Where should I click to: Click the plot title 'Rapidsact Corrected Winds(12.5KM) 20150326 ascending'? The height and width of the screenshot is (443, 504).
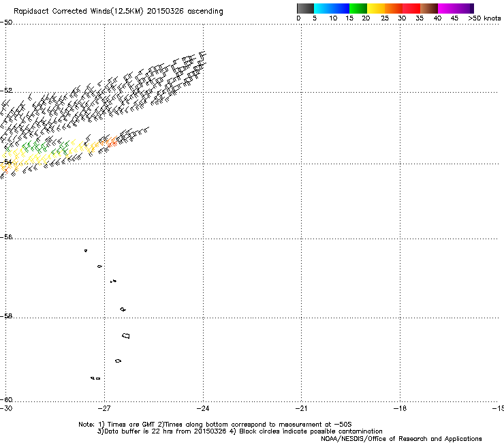[119, 12]
